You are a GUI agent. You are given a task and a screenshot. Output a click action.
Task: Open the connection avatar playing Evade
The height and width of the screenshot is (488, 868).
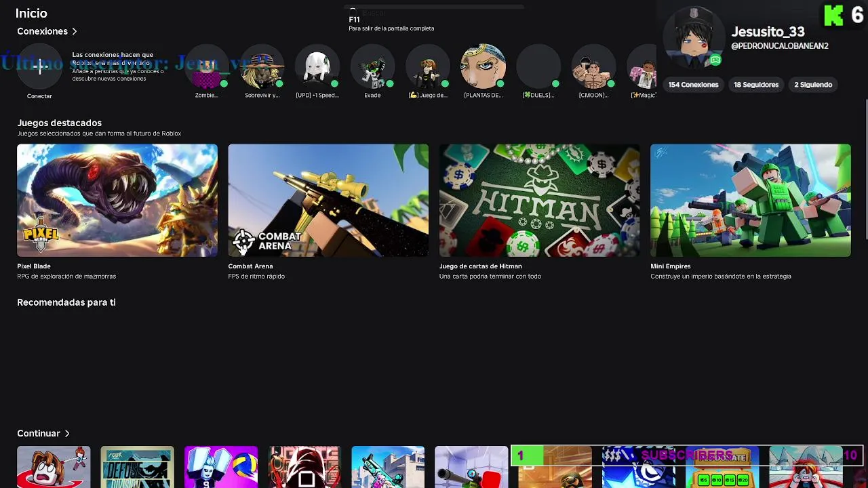(372, 66)
